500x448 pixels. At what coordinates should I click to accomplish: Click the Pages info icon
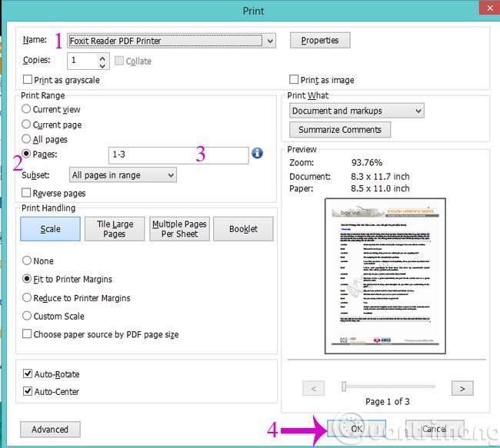[x=258, y=154]
